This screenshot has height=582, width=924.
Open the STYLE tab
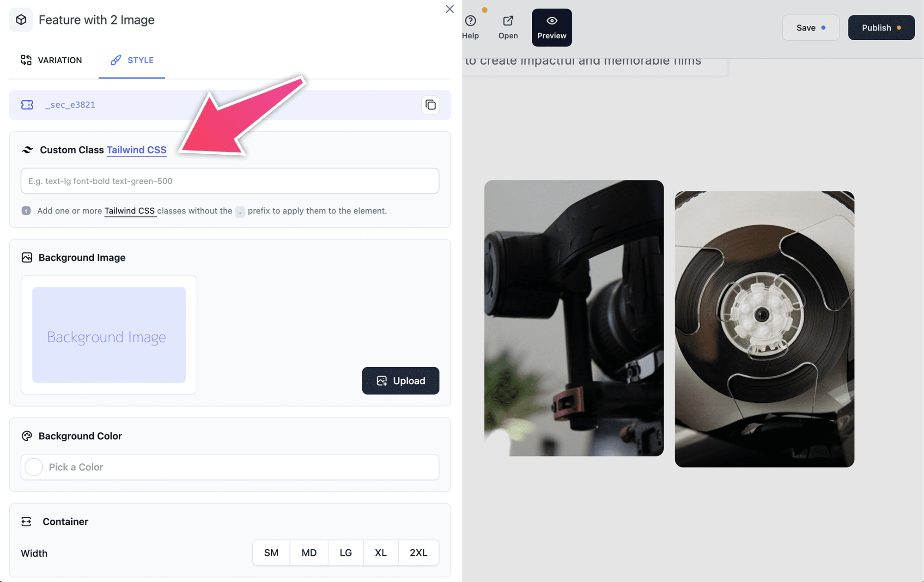132,60
